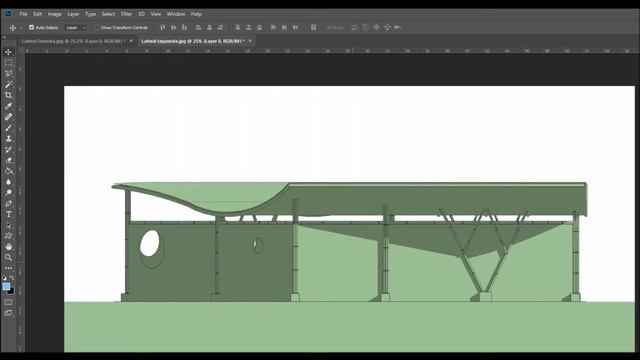The image size is (640, 360).
Task: Select the Crop tool
Action: (8, 95)
